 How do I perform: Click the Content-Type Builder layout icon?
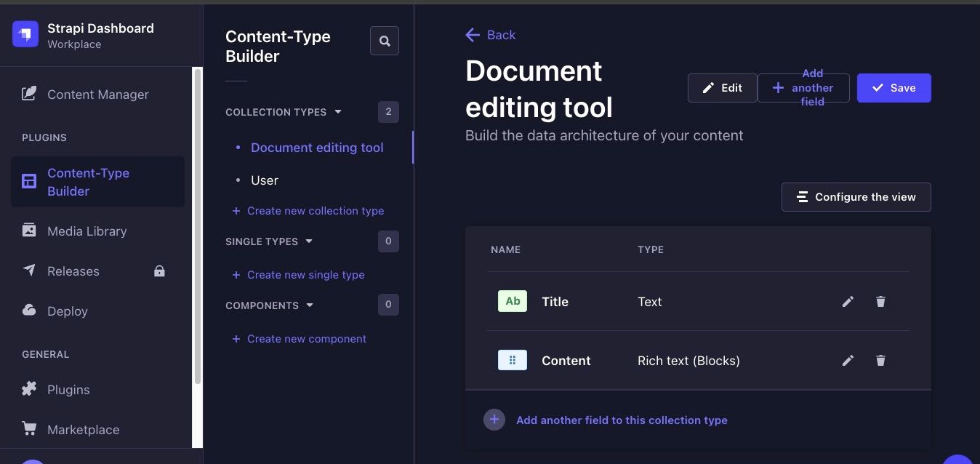29,182
